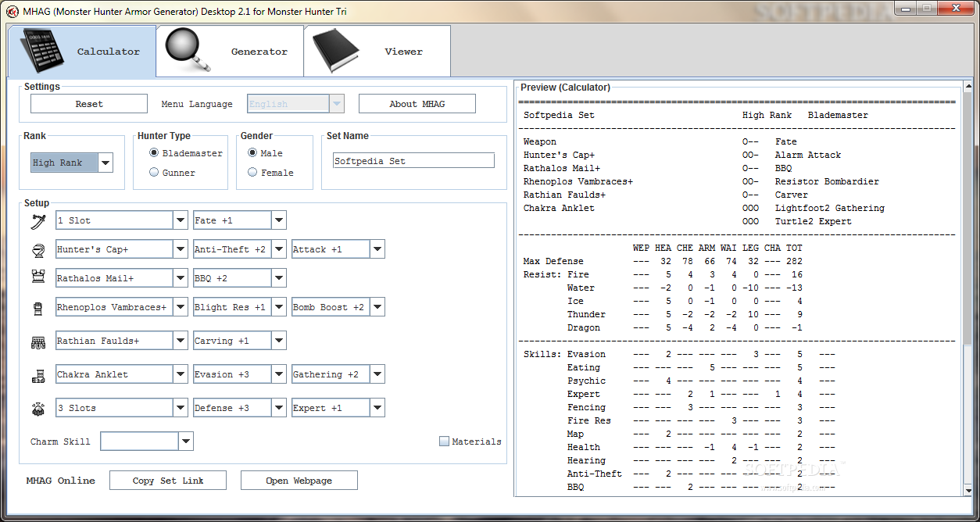Viewport: 980px width, 522px height.
Task: Open the empty Charm Skill dropdown
Action: click(x=185, y=442)
